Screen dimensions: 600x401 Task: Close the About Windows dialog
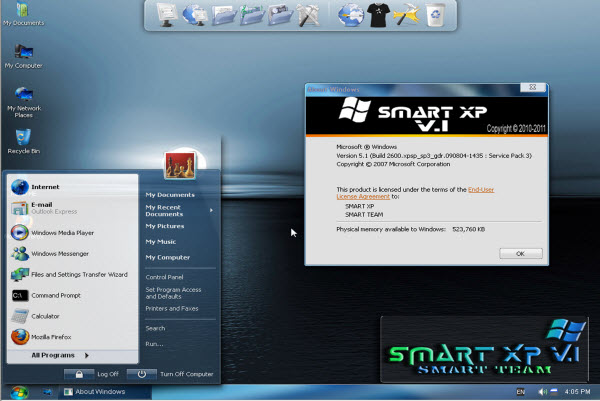point(532,87)
